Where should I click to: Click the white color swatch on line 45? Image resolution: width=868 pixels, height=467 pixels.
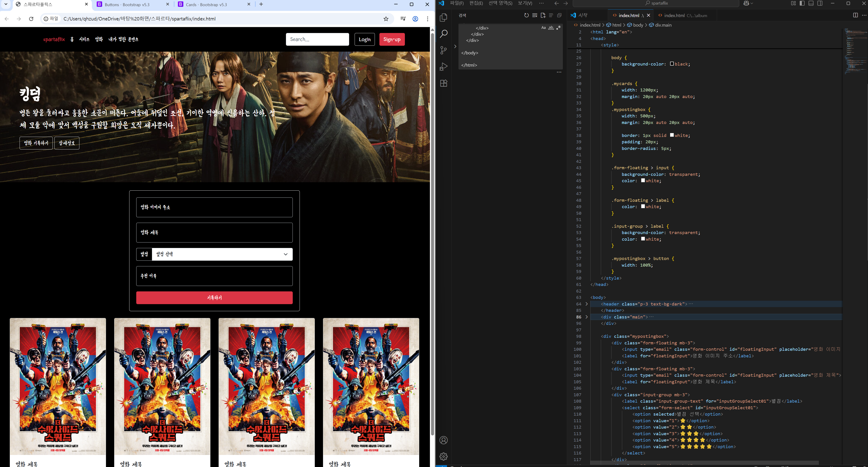pos(643,181)
